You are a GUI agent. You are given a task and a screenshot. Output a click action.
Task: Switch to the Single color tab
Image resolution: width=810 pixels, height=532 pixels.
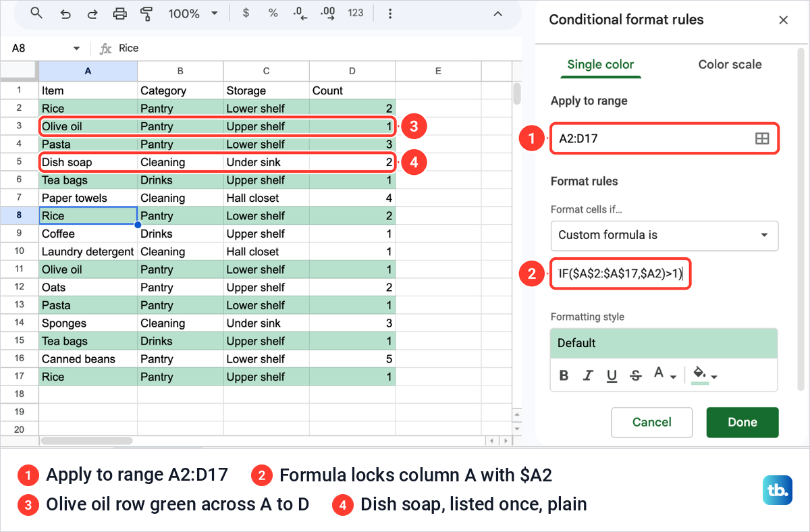[600, 65]
